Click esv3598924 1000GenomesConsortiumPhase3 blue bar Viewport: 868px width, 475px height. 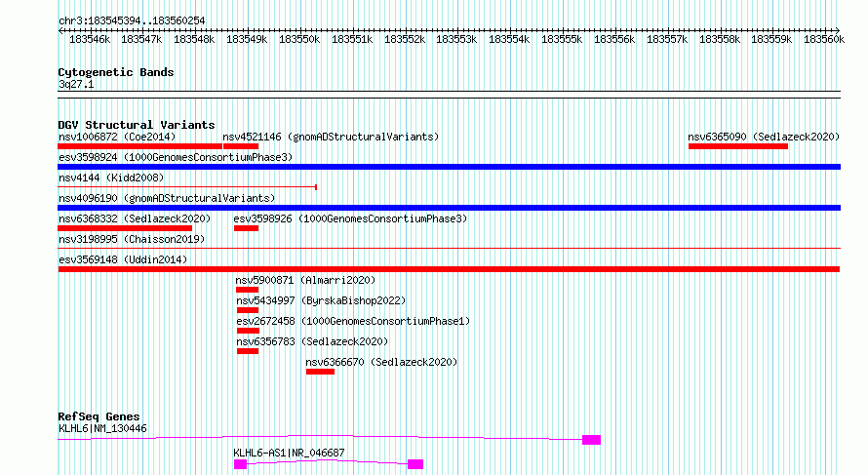click(x=449, y=167)
